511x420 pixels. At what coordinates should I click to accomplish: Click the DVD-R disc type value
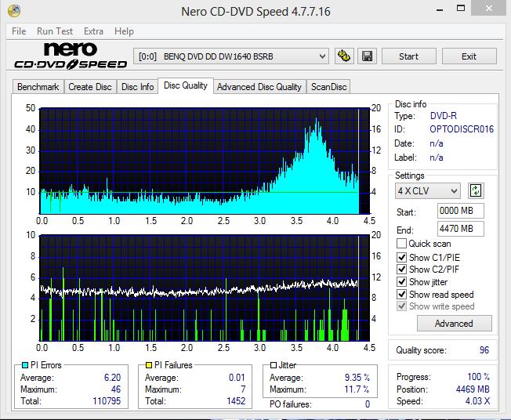coord(444,116)
